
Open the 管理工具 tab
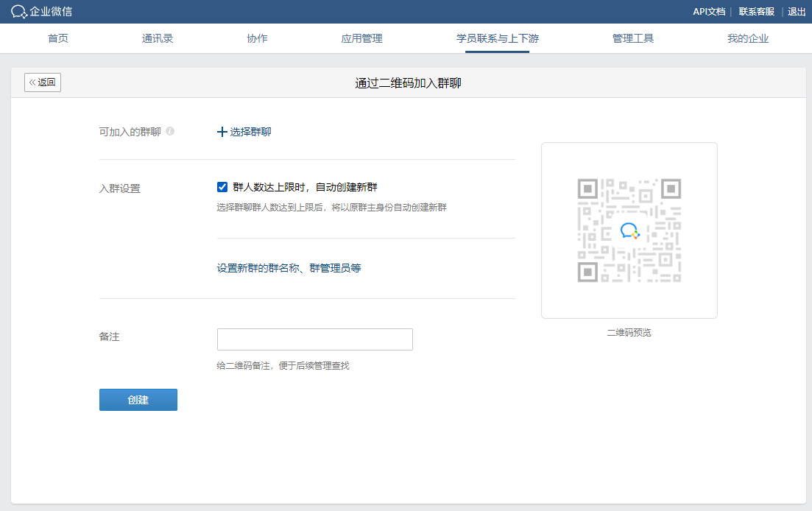tap(633, 38)
